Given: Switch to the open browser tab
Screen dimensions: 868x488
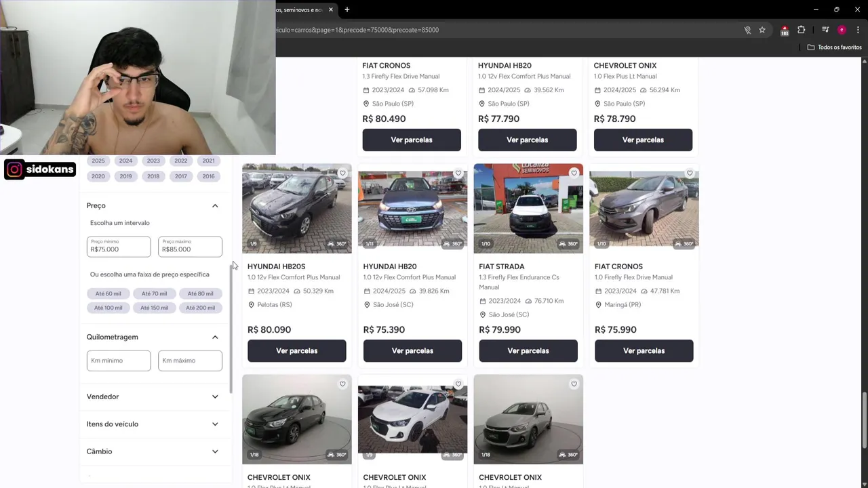Looking at the screenshot, I should pos(302,9).
